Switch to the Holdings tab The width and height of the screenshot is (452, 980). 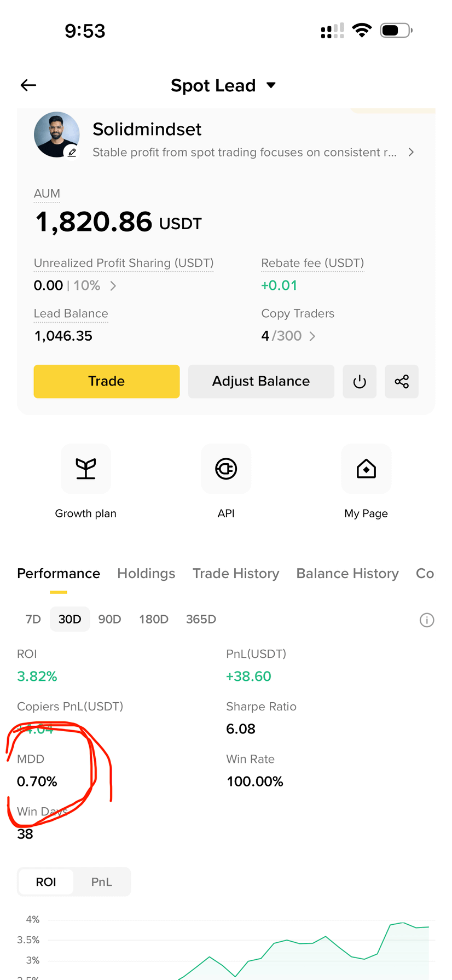click(x=146, y=573)
